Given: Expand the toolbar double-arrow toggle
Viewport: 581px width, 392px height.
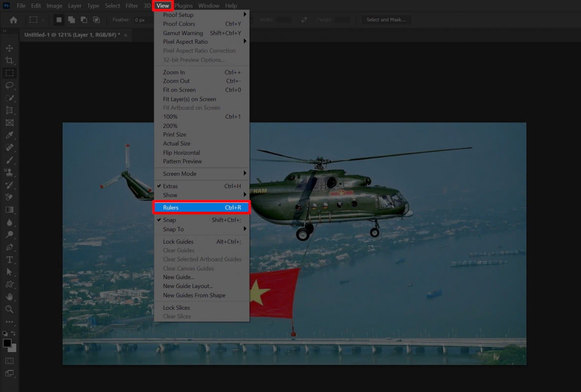Looking at the screenshot, I should coord(4,31).
